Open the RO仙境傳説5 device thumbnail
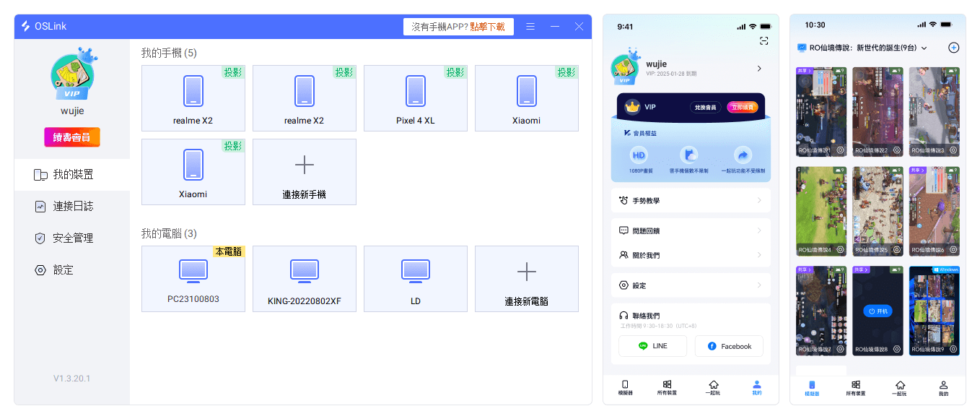The width and height of the screenshot is (980, 419). click(x=877, y=211)
